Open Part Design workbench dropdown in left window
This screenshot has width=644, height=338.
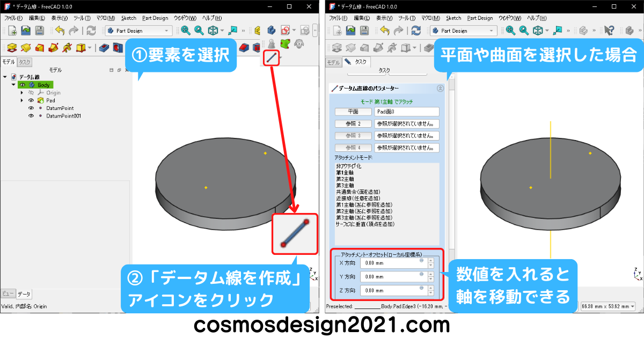click(x=139, y=31)
